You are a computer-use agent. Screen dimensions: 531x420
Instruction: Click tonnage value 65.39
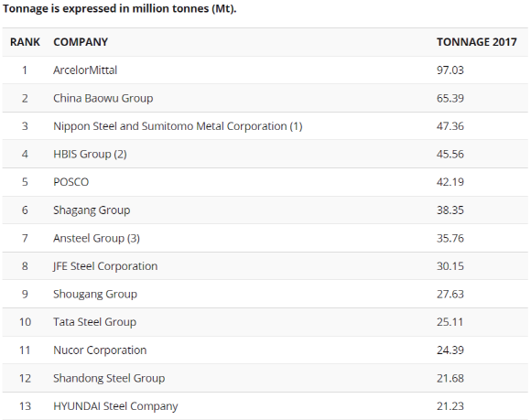(x=450, y=98)
